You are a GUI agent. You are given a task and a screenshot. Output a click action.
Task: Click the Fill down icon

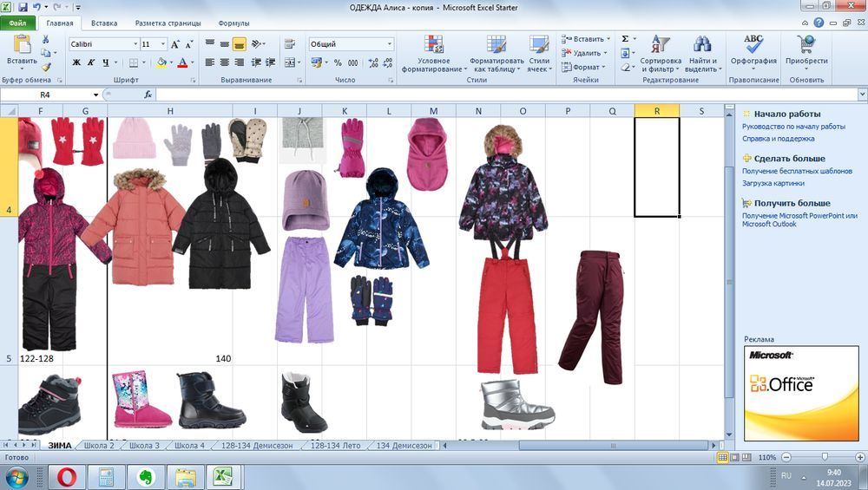[625, 53]
